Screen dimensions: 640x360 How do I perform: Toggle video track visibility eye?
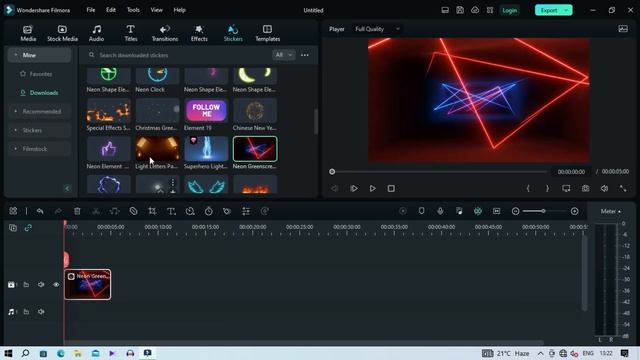pyautogui.click(x=56, y=284)
